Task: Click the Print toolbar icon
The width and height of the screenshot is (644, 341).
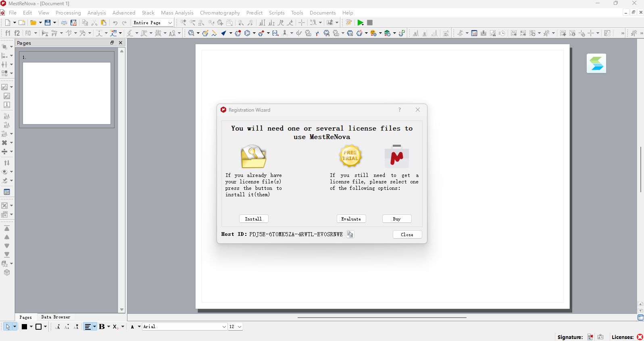Action: (x=64, y=23)
